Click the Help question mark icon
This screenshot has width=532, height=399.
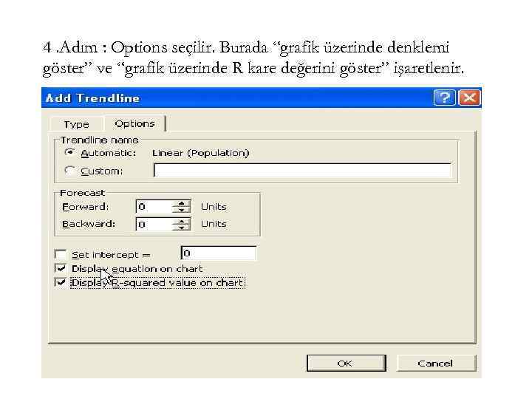tap(444, 98)
